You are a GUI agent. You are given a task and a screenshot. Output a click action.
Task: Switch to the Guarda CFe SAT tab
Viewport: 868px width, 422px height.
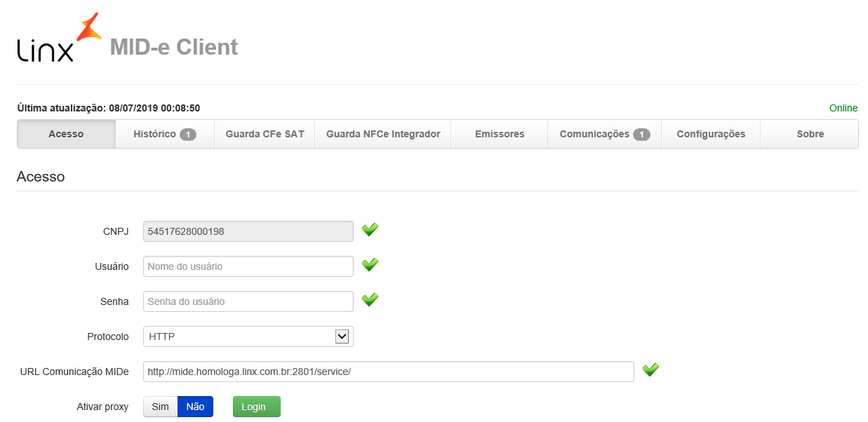[x=265, y=134]
